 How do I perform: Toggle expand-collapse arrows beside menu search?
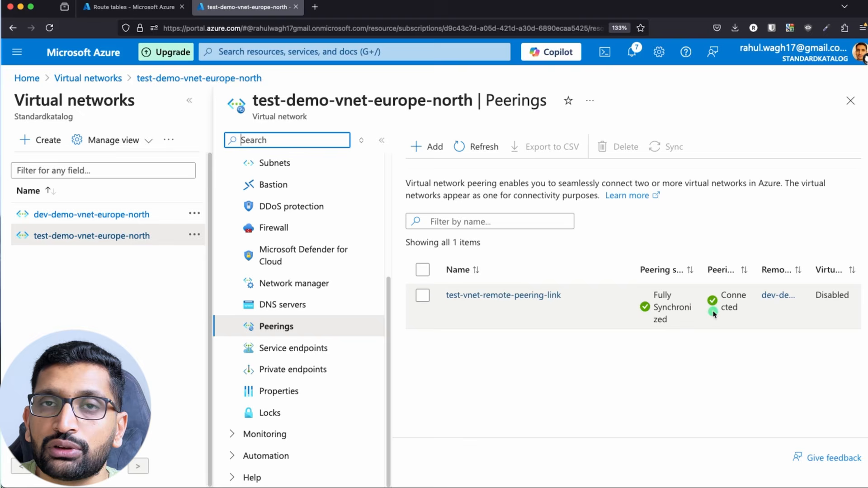click(x=361, y=140)
